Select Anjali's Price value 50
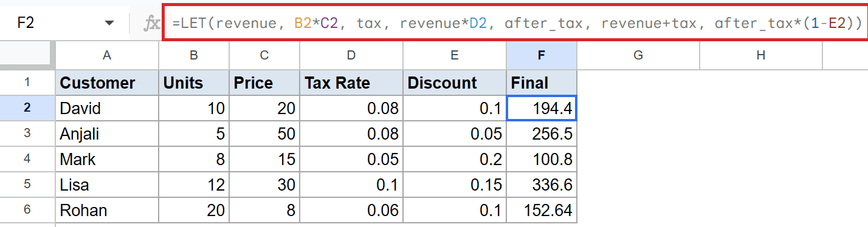The height and width of the screenshot is (227, 868). pos(264,134)
